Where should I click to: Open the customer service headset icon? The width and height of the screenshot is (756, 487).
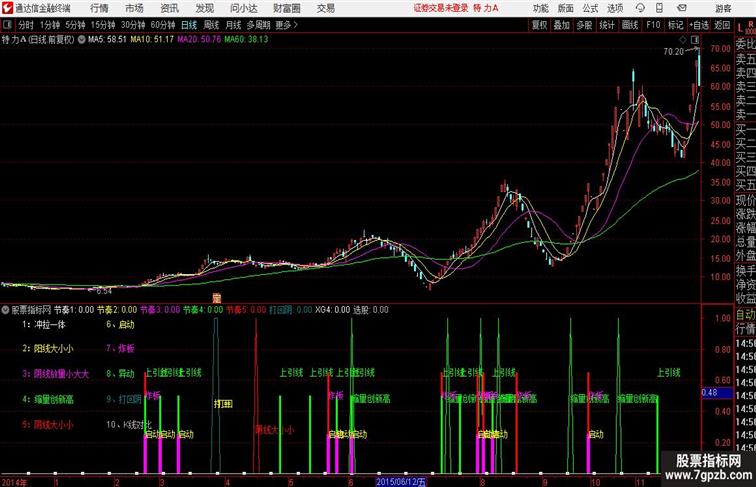[640, 8]
